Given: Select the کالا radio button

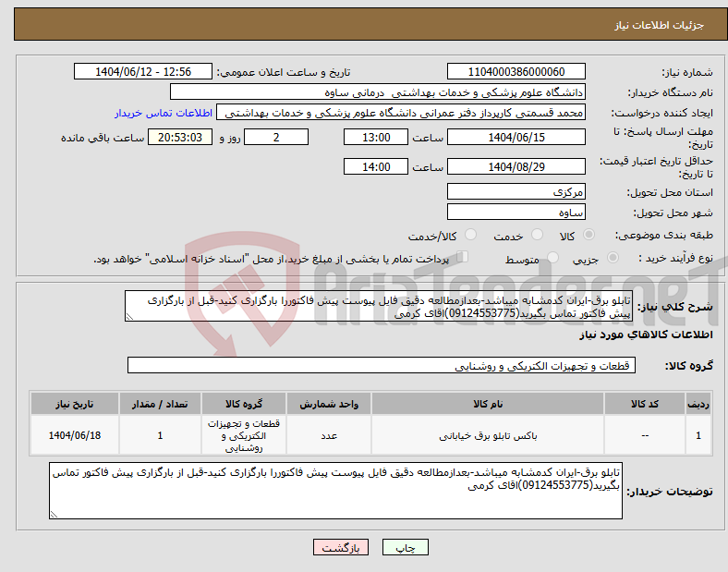Looking at the screenshot, I should click(x=588, y=235).
